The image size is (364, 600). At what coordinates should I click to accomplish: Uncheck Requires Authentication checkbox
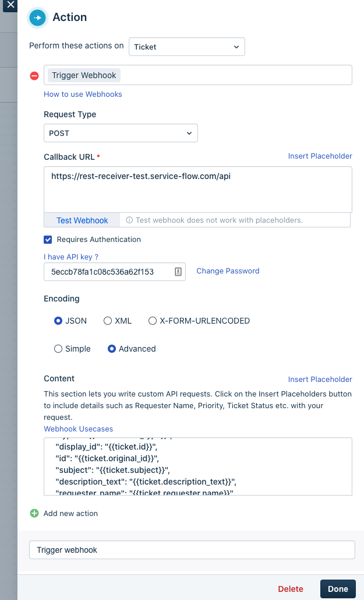(48, 240)
